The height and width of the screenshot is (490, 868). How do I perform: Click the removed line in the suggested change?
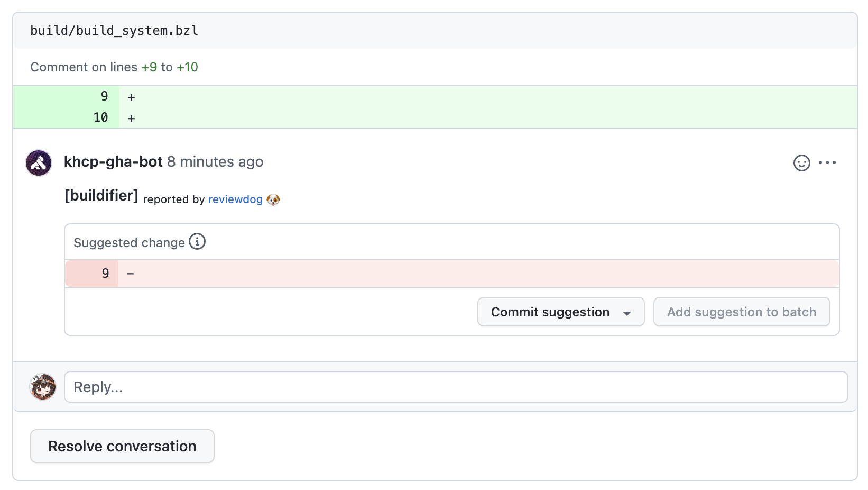(370, 274)
